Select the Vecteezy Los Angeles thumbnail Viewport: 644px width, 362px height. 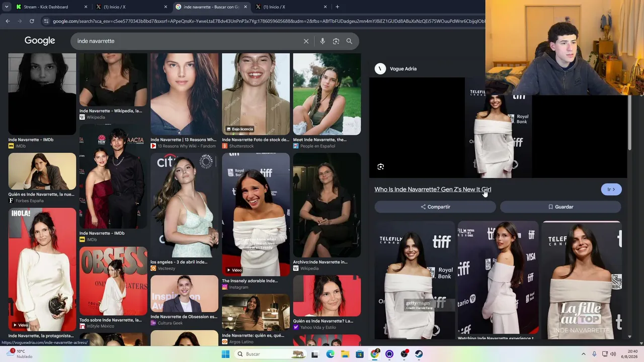pos(185,205)
